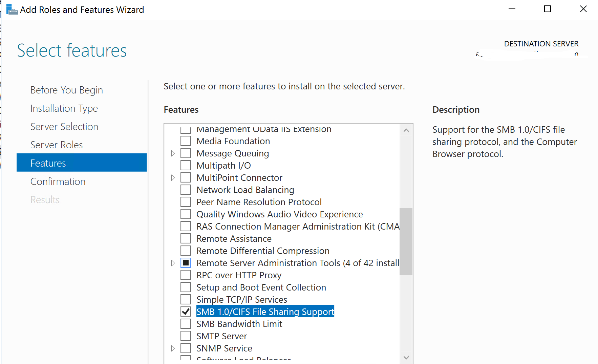
Task: Check the RPC over HTTP Proxy checkbox
Action: [186, 275]
